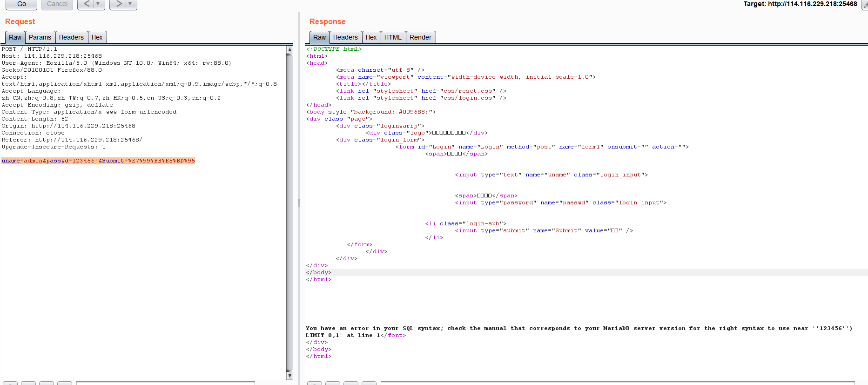Open the Response Headers tab

click(x=345, y=37)
